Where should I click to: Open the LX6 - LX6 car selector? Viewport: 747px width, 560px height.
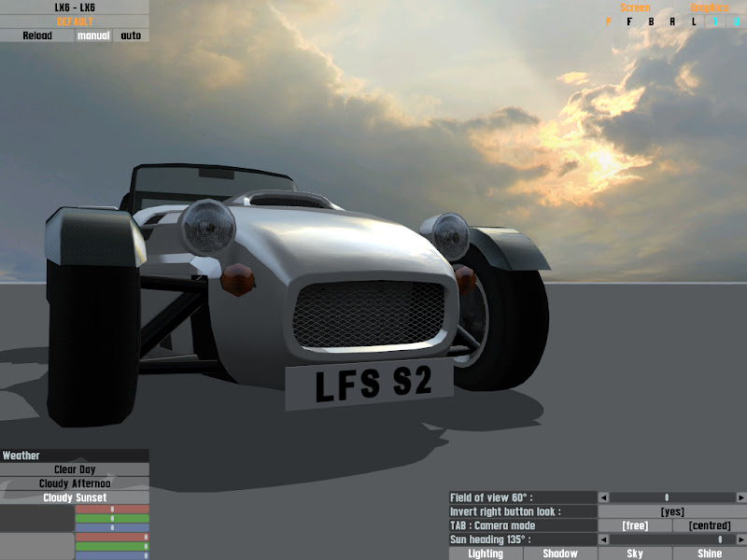75,7
